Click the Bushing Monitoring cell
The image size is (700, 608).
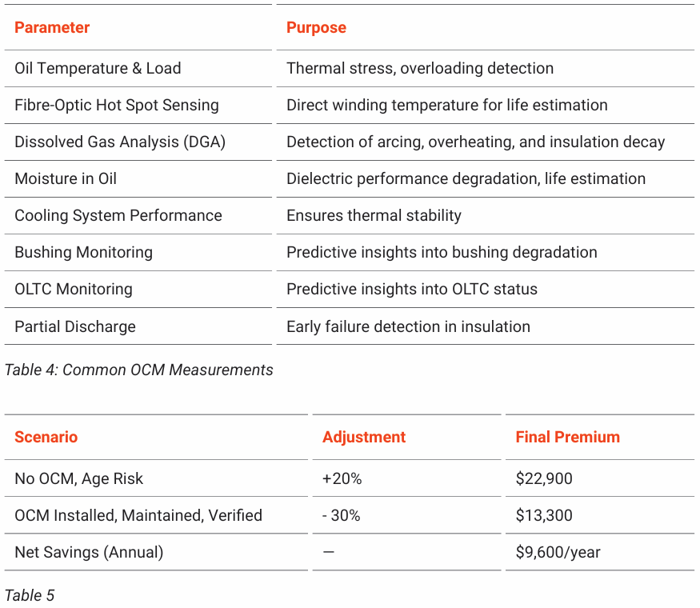(x=83, y=253)
